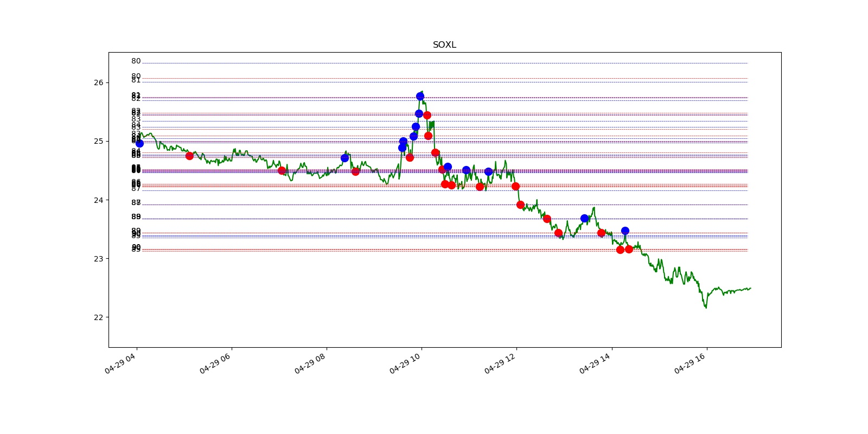Click the red marker at 12:00 near 24.2

point(515,186)
